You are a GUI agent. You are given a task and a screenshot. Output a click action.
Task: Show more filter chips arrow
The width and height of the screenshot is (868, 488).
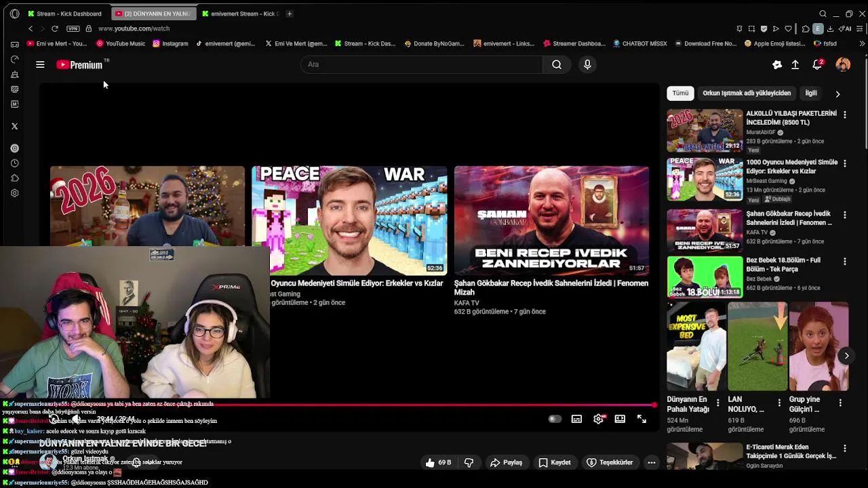[x=837, y=94]
